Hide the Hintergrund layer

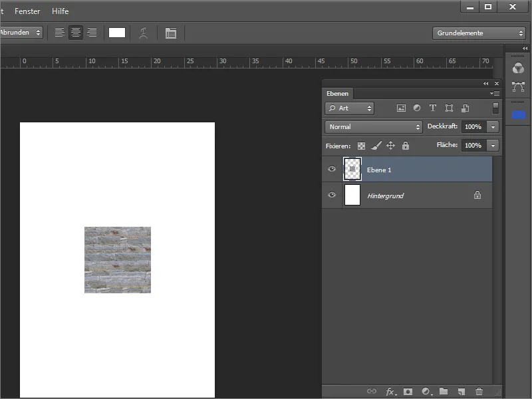332,195
